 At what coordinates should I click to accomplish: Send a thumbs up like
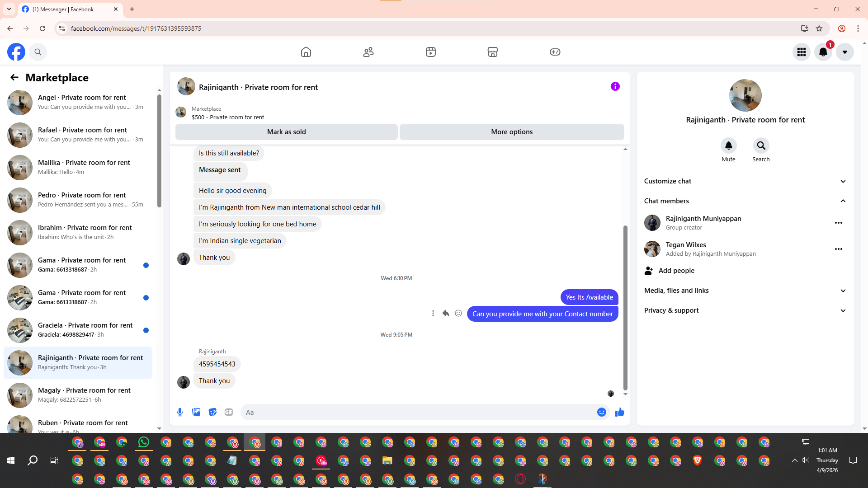[x=619, y=412]
